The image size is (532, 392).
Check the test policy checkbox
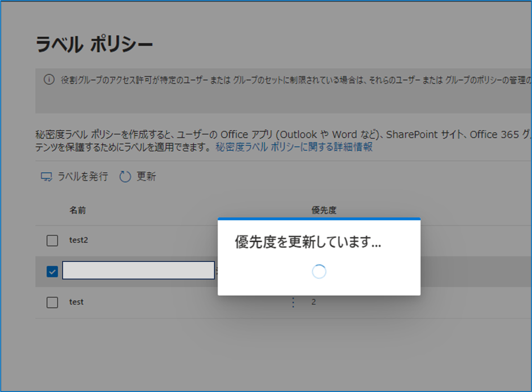(52, 302)
